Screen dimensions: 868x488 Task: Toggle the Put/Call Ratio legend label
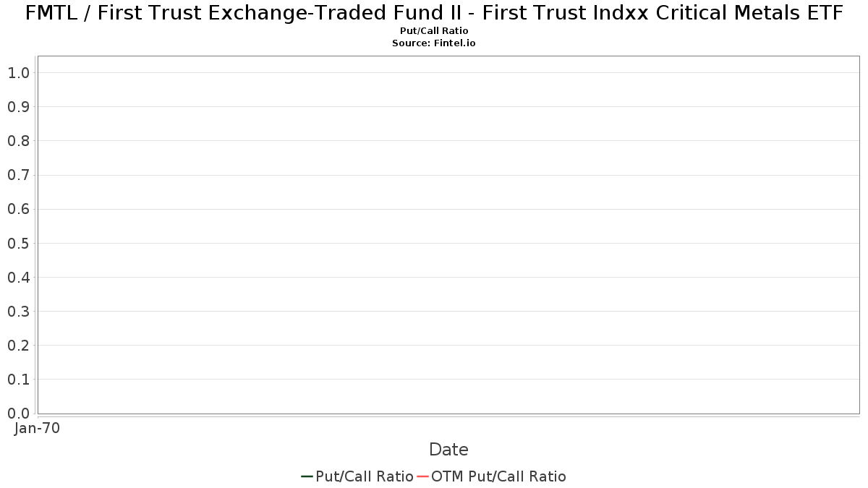[364, 476]
